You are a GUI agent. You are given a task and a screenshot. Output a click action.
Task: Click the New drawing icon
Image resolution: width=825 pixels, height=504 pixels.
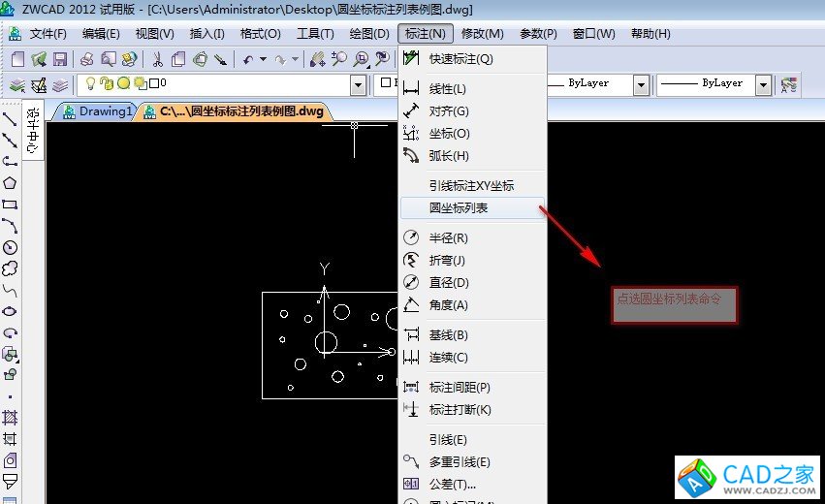tap(17, 59)
